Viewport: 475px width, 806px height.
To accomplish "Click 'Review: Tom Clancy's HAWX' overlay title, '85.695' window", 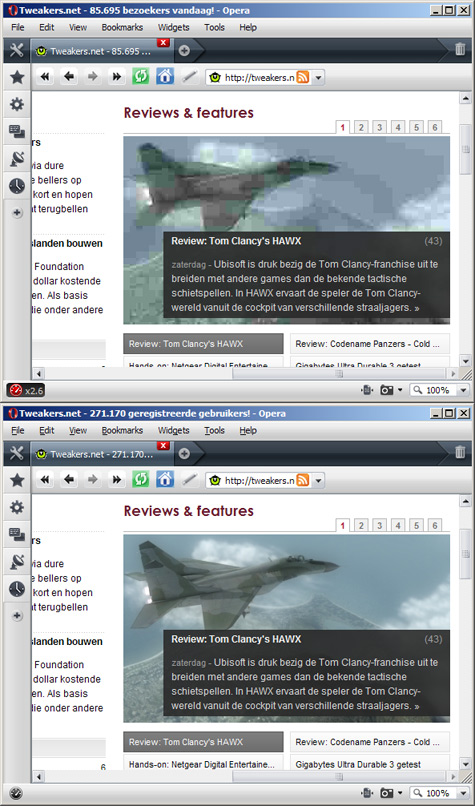I will [x=236, y=241].
